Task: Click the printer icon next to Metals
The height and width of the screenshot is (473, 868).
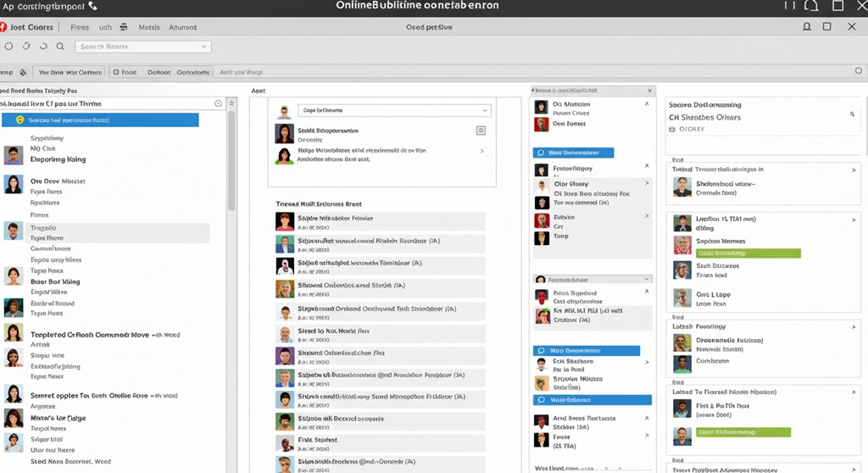Action: pyautogui.click(x=124, y=27)
